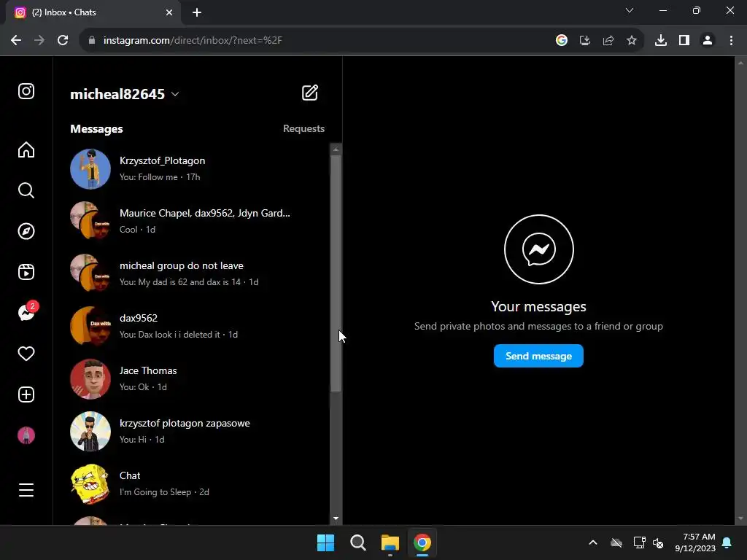Open conversation with dax9562
The width and height of the screenshot is (747, 560).
(192, 326)
